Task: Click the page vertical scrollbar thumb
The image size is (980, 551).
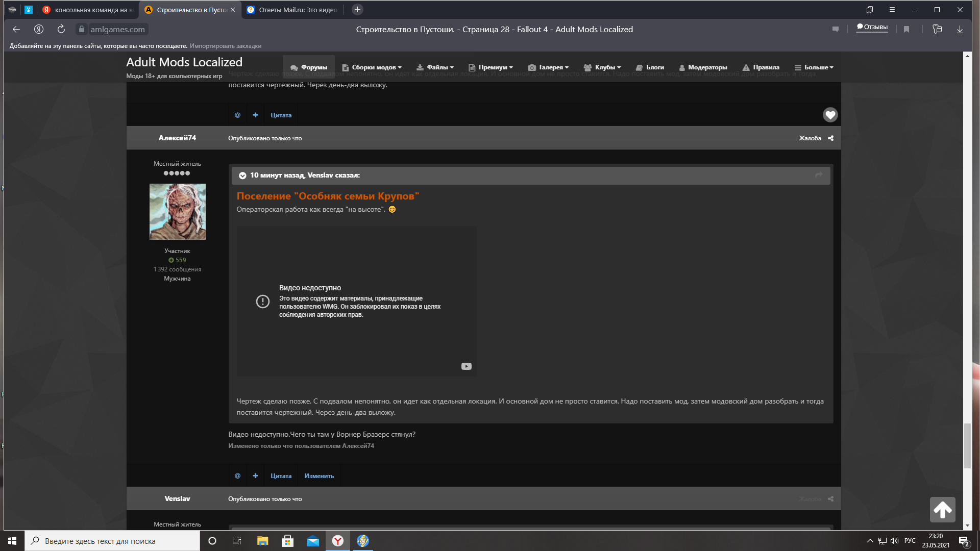Action: click(967, 445)
